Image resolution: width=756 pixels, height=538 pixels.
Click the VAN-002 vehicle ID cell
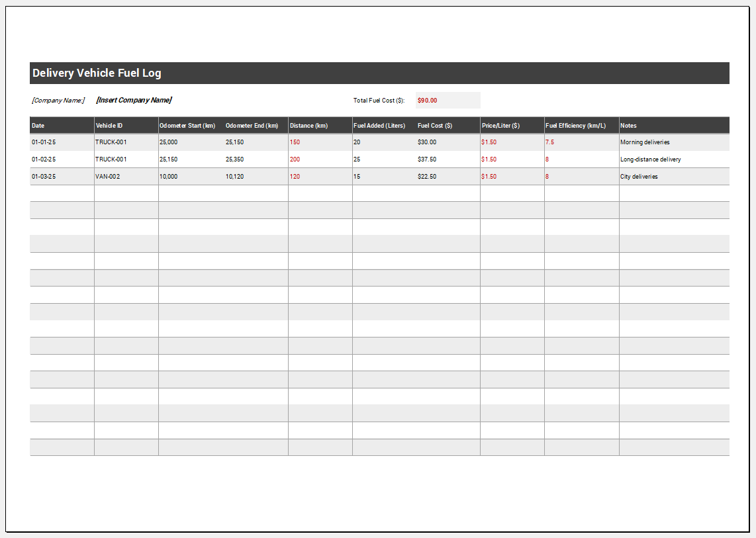click(109, 176)
